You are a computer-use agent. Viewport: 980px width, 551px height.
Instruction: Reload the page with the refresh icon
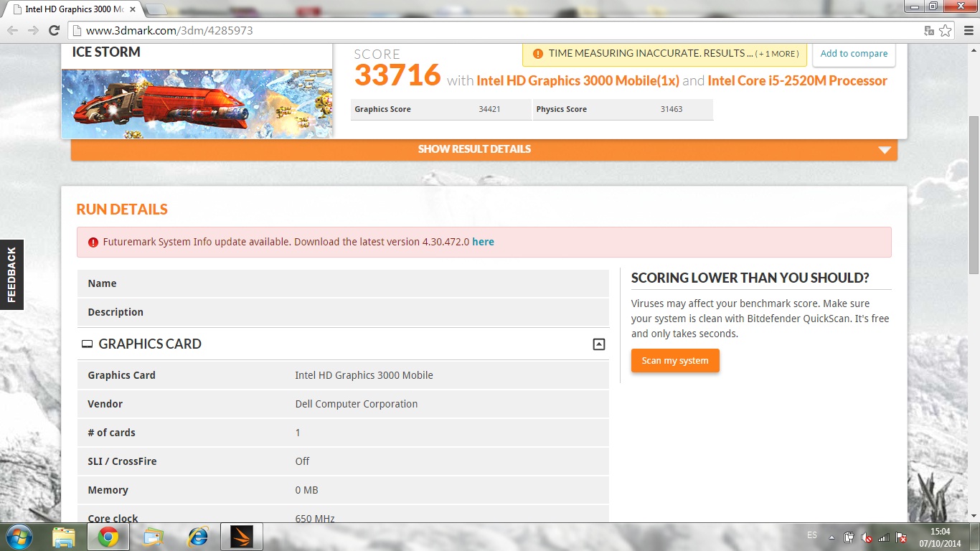pos(54,31)
